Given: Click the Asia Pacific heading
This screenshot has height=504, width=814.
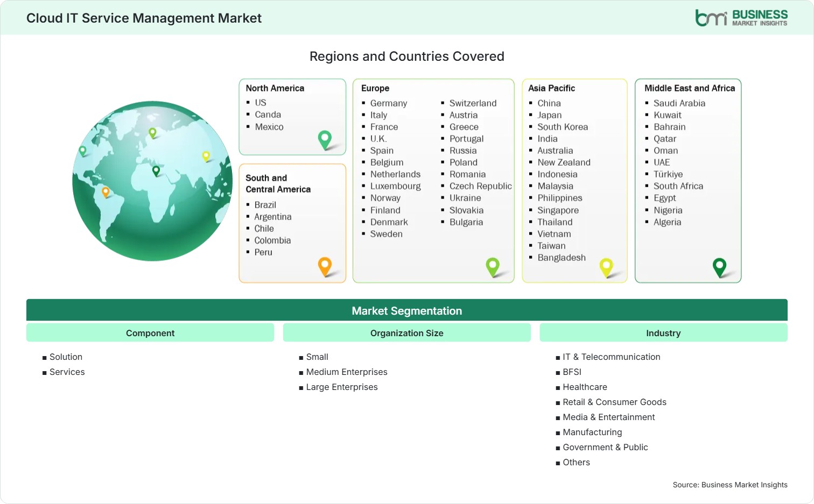Looking at the screenshot, I should click(x=551, y=88).
